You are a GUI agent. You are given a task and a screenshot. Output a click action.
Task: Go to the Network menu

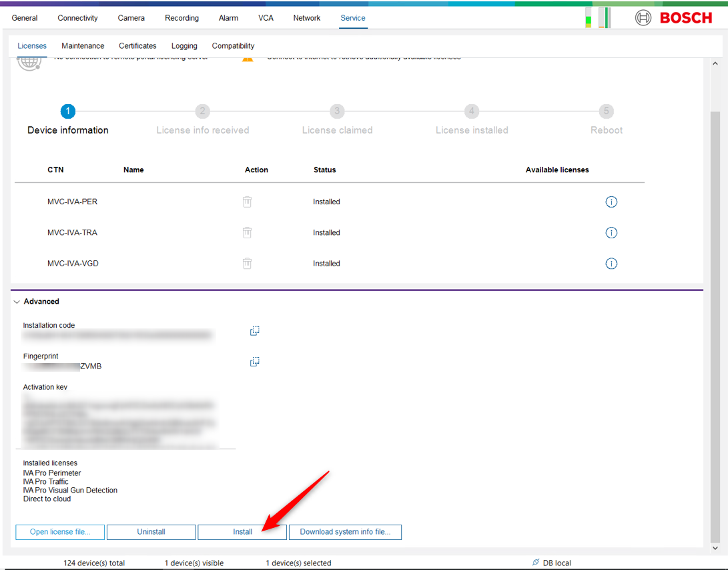[306, 18]
